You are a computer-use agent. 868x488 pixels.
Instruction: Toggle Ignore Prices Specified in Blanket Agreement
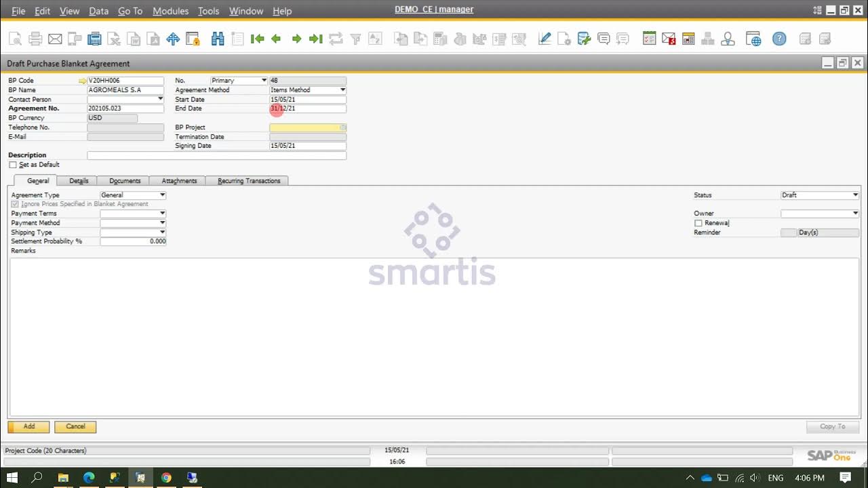click(15, 204)
